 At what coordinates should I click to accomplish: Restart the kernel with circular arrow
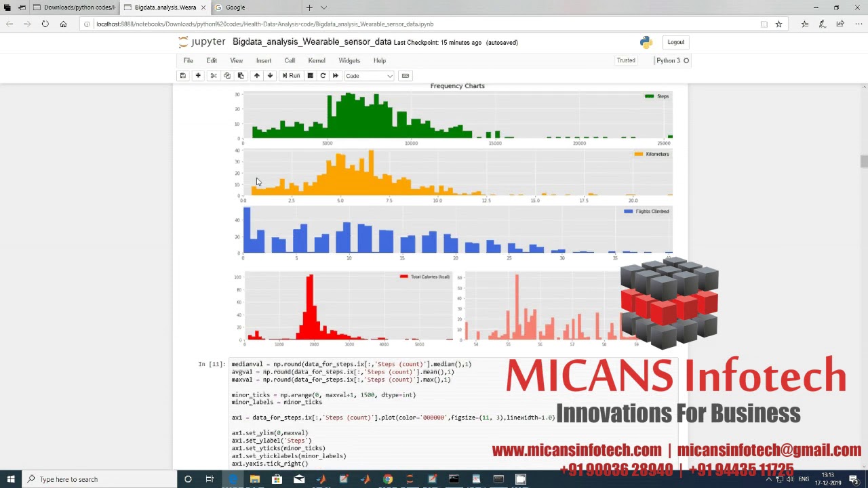(x=323, y=76)
